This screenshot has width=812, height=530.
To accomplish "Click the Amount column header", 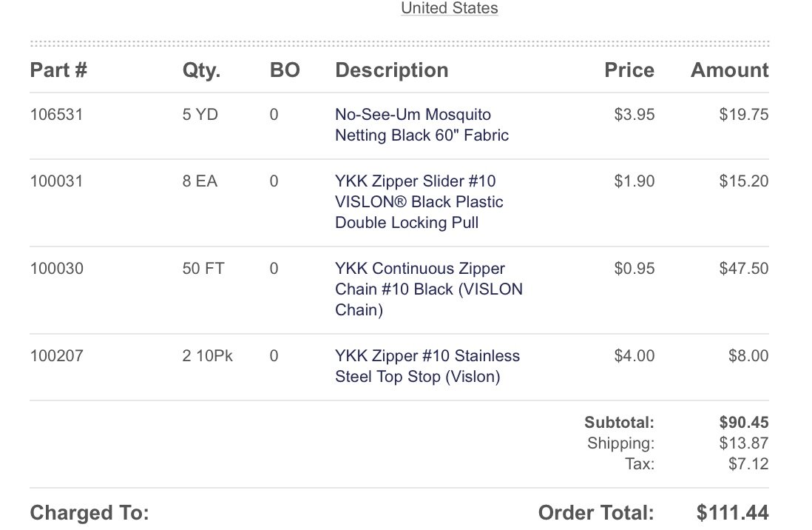I will point(730,70).
